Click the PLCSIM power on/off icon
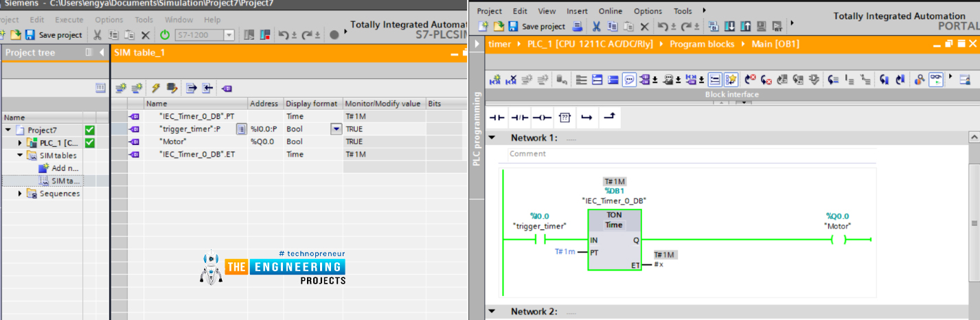 [165, 35]
